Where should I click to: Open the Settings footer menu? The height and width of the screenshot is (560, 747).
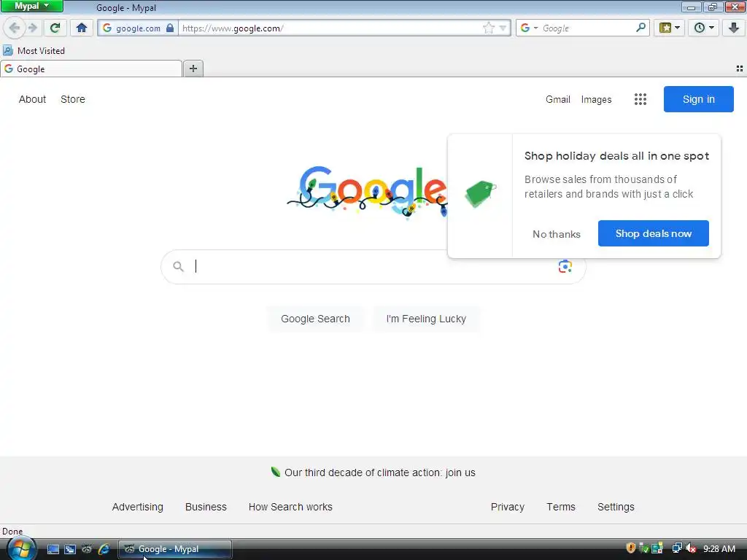616,507
